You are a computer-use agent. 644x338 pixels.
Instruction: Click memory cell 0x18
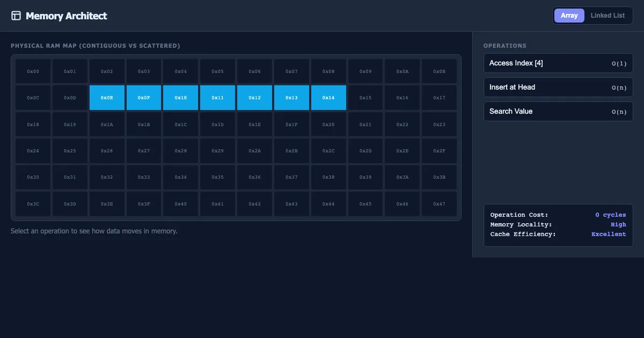pyautogui.click(x=33, y=124)
